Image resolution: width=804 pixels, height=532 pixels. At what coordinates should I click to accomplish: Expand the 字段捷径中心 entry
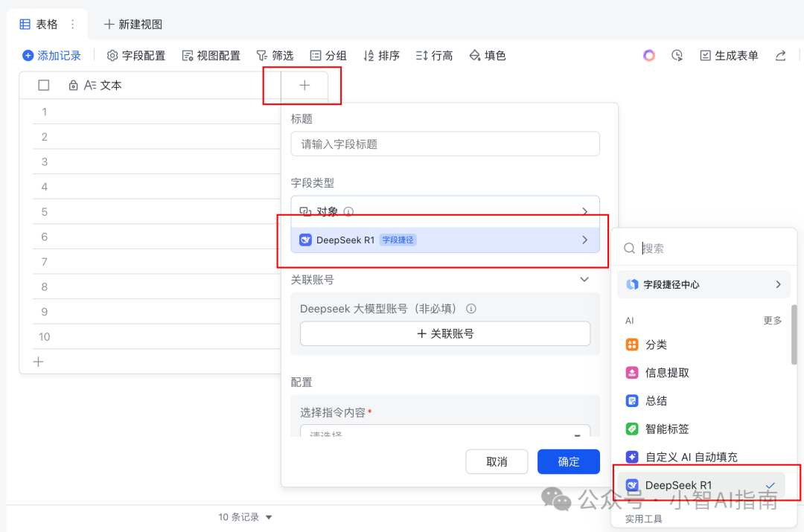coord(703,284)
